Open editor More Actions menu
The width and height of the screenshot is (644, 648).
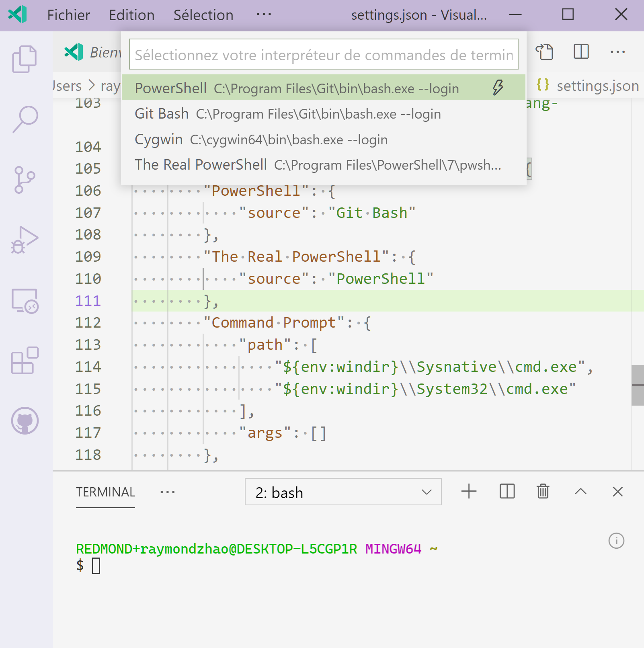point(617,52)
